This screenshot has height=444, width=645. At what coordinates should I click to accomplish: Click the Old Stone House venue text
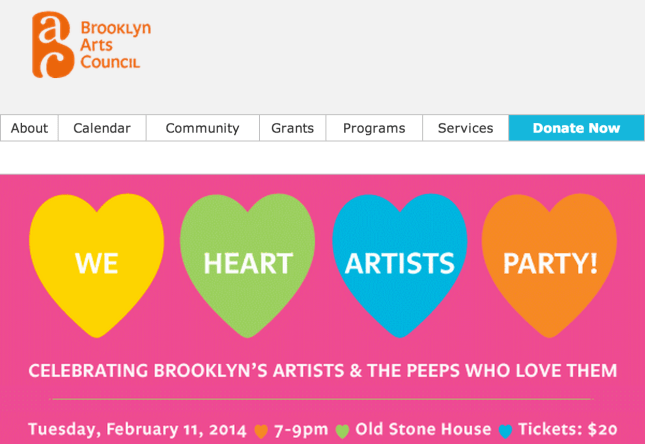[x=424, y=430]
